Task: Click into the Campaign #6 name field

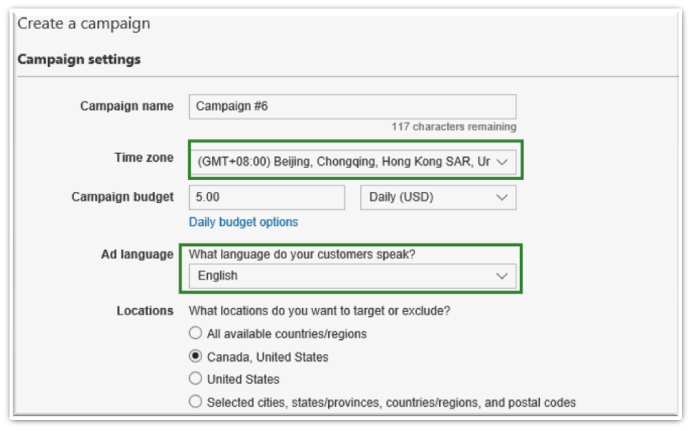Action: point(352,106)
